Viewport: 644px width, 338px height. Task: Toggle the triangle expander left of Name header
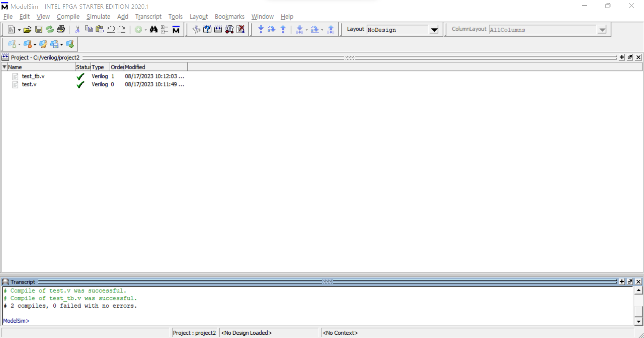[x=4, y=67]
